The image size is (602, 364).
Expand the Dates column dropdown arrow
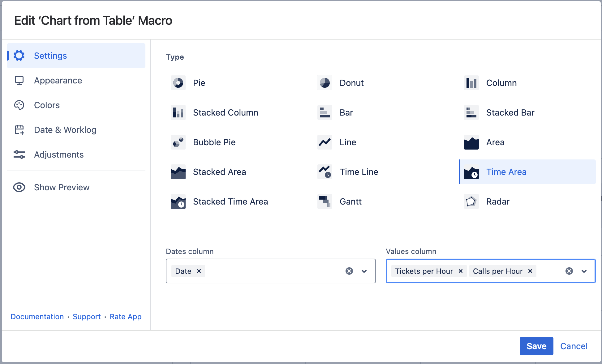(x=364, y=271)
